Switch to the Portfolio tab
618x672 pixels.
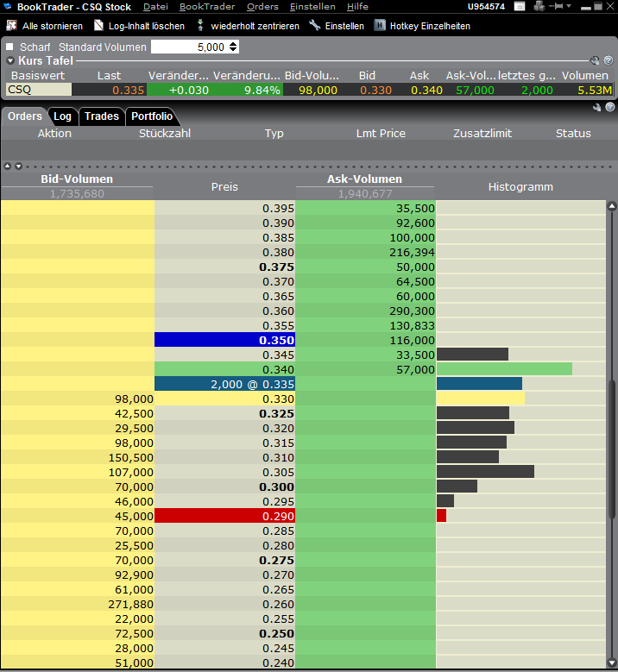click(152, 116)
